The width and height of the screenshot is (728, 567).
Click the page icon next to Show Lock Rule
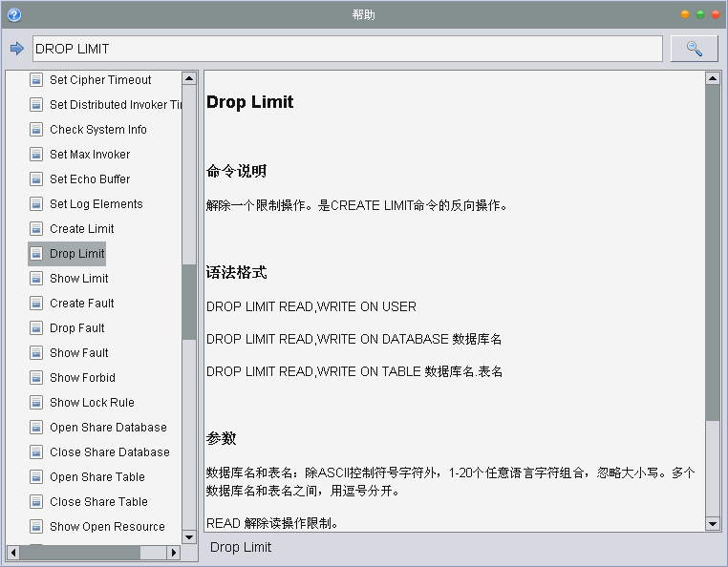pyautogui.click(x=36, y=402)
